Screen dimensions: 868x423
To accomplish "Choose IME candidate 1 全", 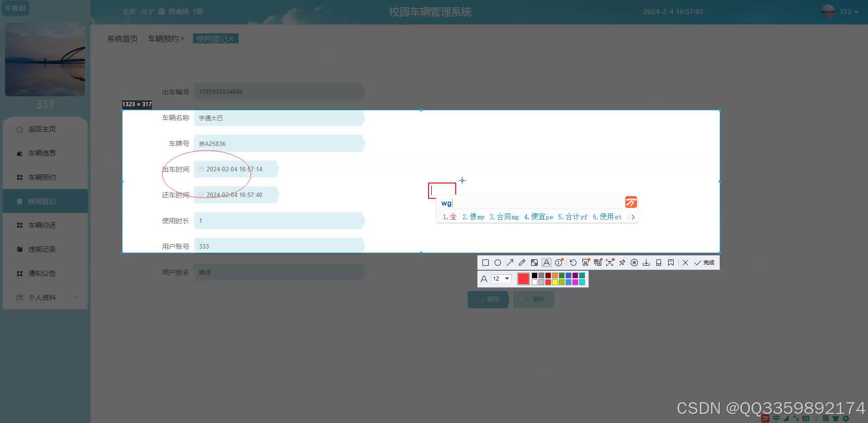I will (450, 217).
